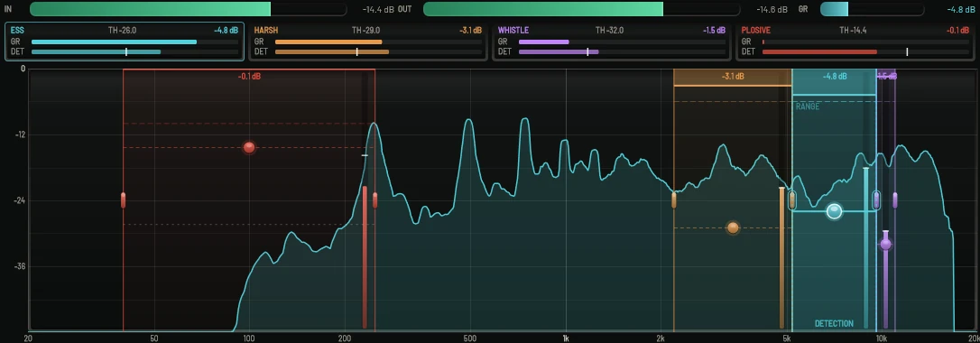980x343 pixels.
Task: Grab the ESS band left edge handle
Action: pyautogui.click(x=792, y=199)
